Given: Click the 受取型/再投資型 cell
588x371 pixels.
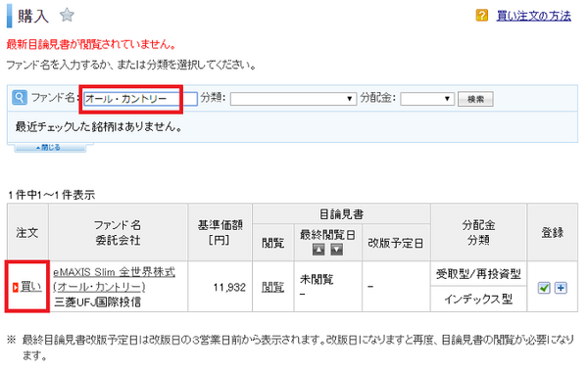Looking at the screenshot, I should point(478,274).
